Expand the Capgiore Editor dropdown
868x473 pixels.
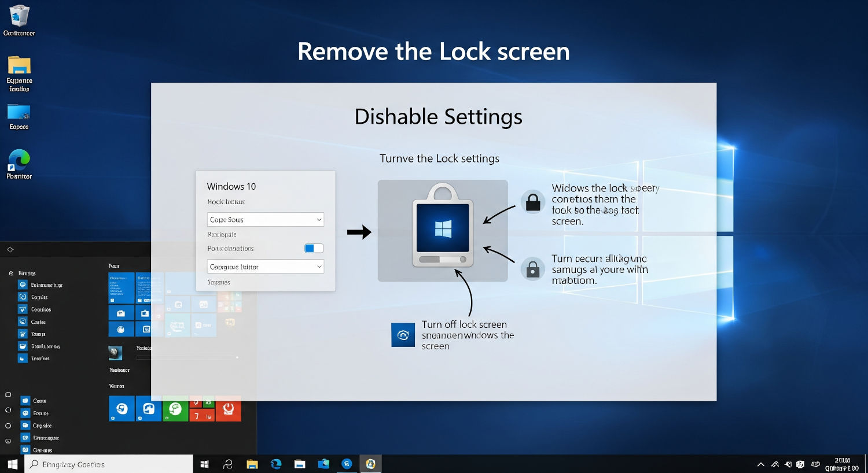point(265,266)
